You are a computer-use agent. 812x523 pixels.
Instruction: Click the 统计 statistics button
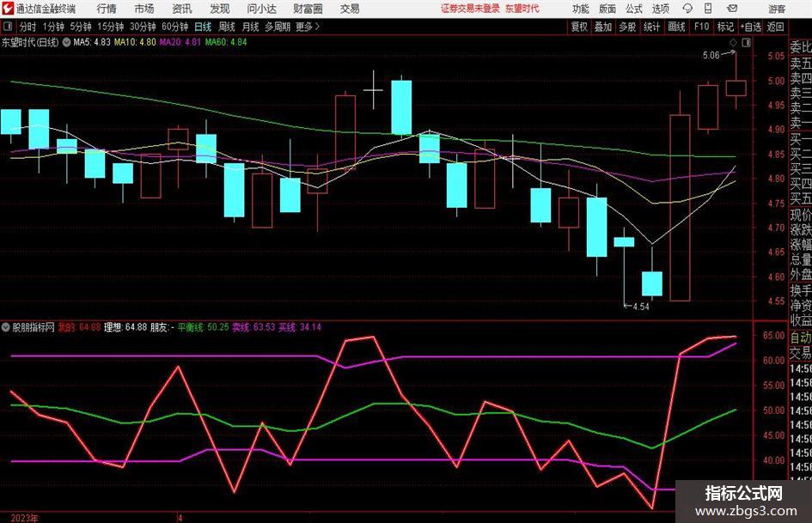click(651, 27)
